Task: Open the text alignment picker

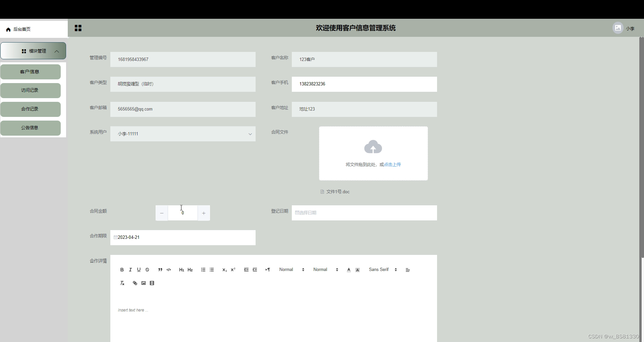Action: pos(408,270)
